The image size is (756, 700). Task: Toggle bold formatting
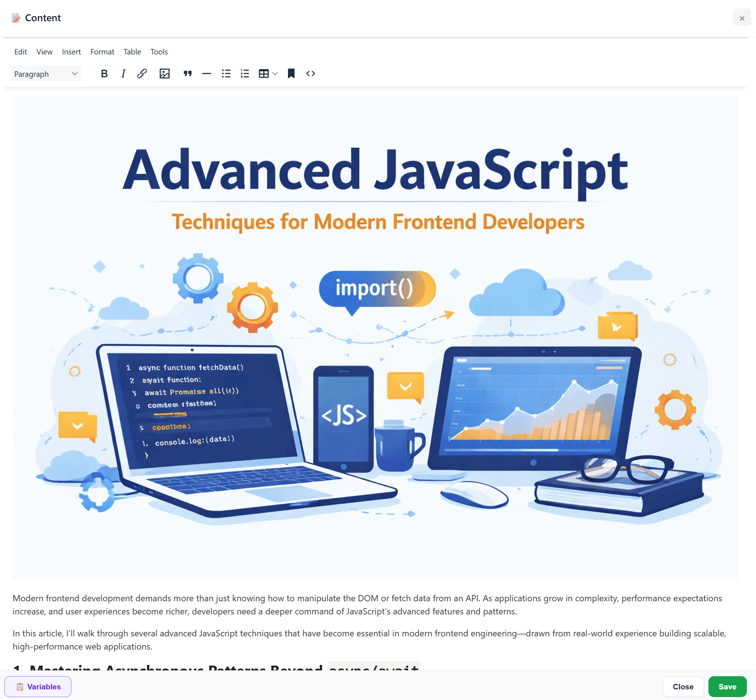coord(104,74)
